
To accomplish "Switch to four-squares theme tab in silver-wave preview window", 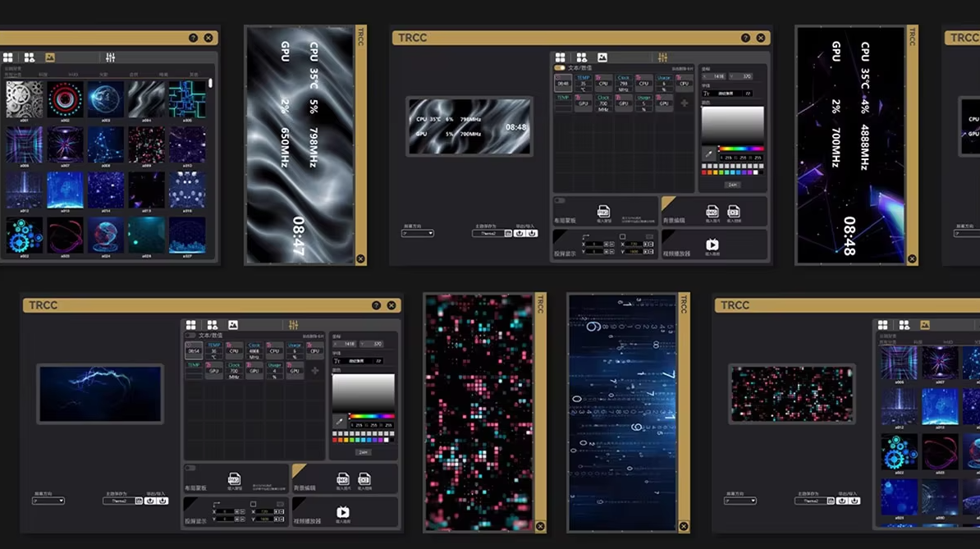I will [x=561, y=57].
